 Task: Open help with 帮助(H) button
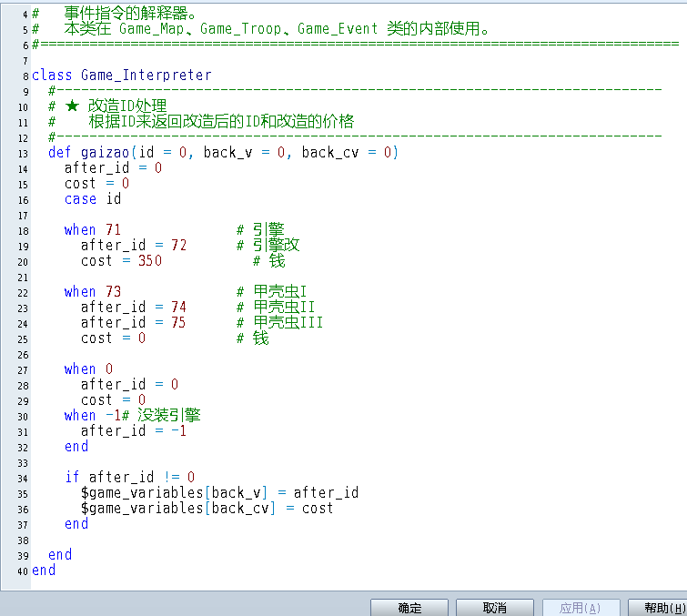click(660, 608)
